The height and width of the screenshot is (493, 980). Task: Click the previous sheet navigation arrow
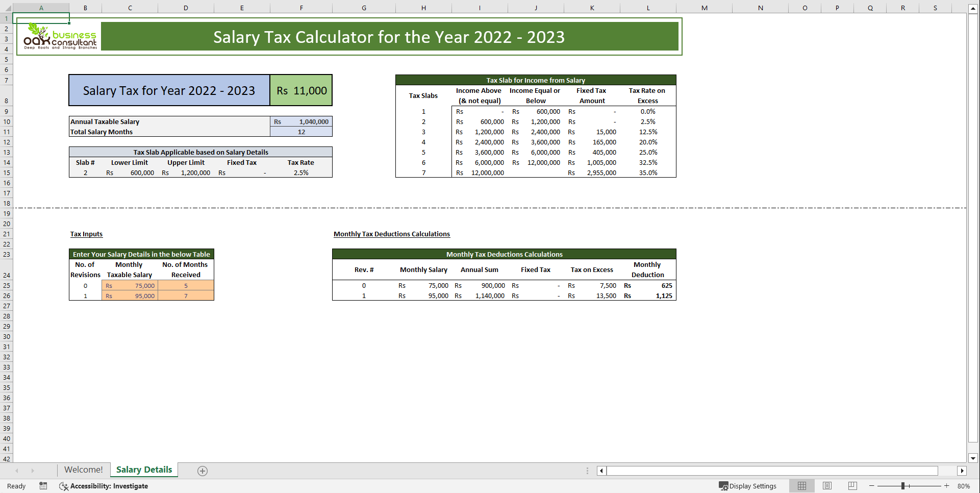[17, 470]
